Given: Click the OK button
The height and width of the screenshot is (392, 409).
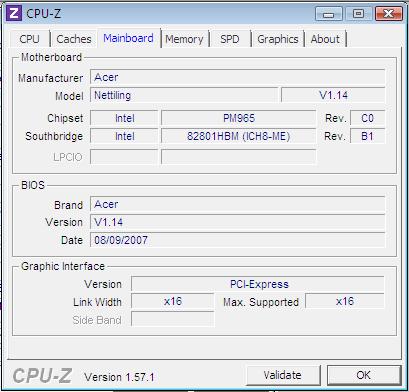Looking at the screenshot, I should point(364,375).
